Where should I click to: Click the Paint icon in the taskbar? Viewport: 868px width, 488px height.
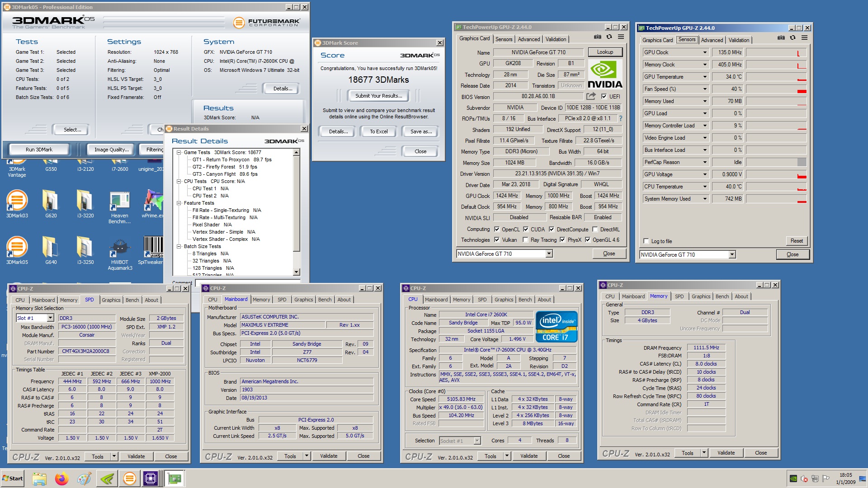click(84, 479)
